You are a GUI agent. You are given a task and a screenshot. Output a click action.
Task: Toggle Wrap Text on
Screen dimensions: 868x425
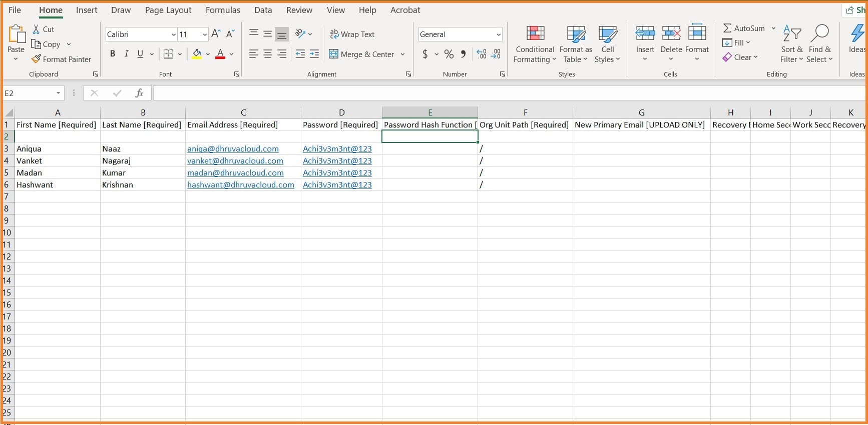coord(352,34)
